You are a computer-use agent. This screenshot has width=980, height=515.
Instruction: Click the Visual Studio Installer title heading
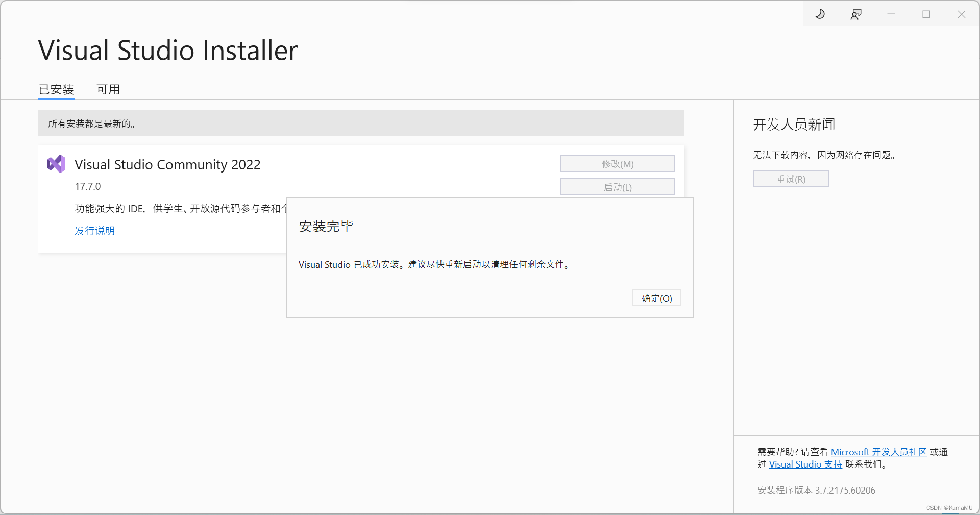pos(168,51)
